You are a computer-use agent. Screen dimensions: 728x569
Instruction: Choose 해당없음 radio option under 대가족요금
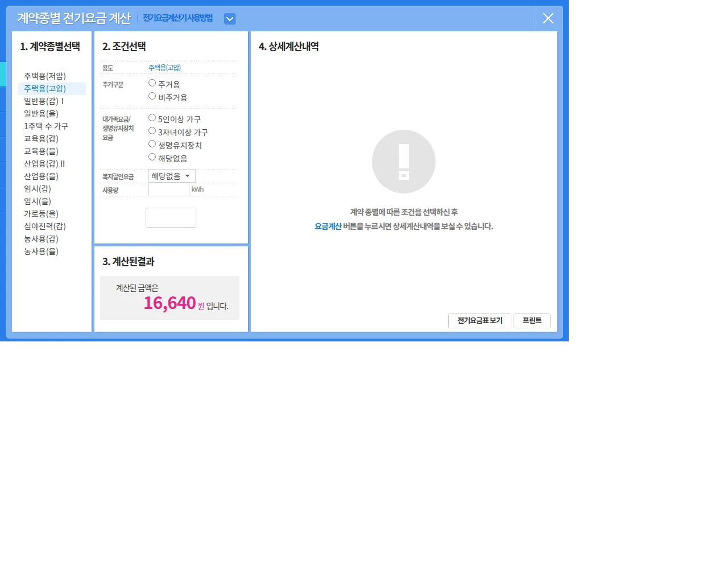click(x=152, y=157)
